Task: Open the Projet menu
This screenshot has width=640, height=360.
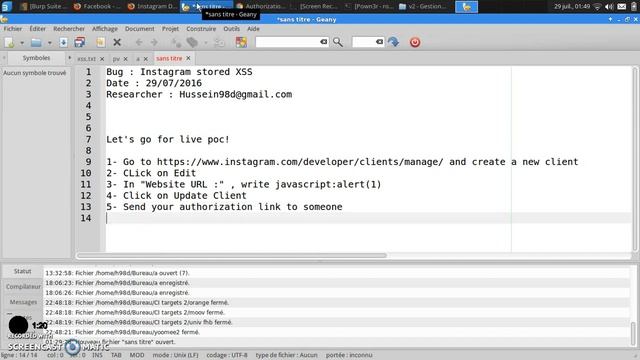Action: tap(170, 29)
